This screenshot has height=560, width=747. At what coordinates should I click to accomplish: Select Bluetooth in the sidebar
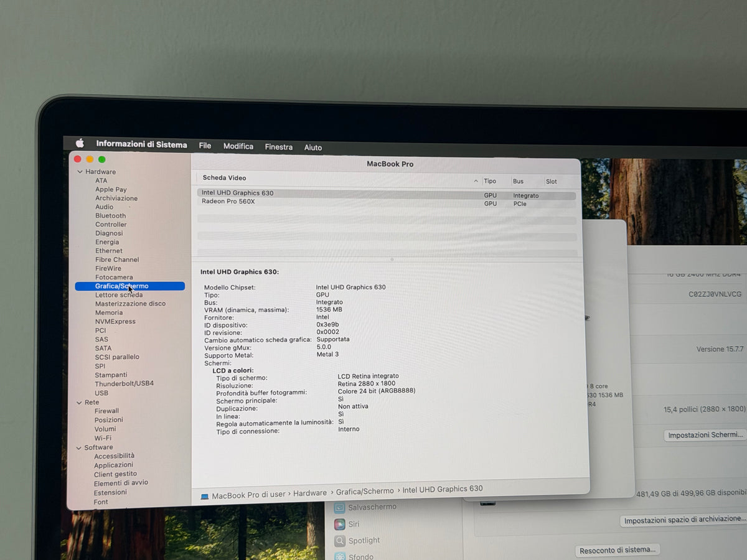[x=110, y=215]
